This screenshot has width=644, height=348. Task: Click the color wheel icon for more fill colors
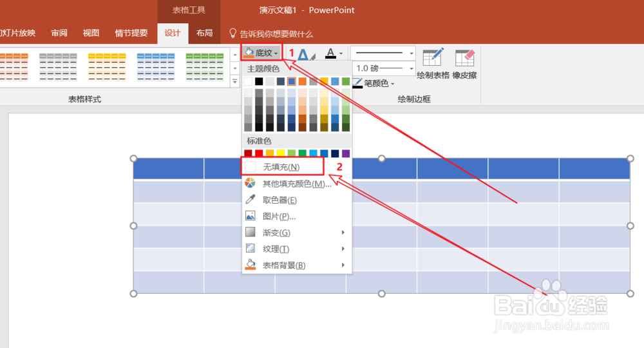(250, 183)
